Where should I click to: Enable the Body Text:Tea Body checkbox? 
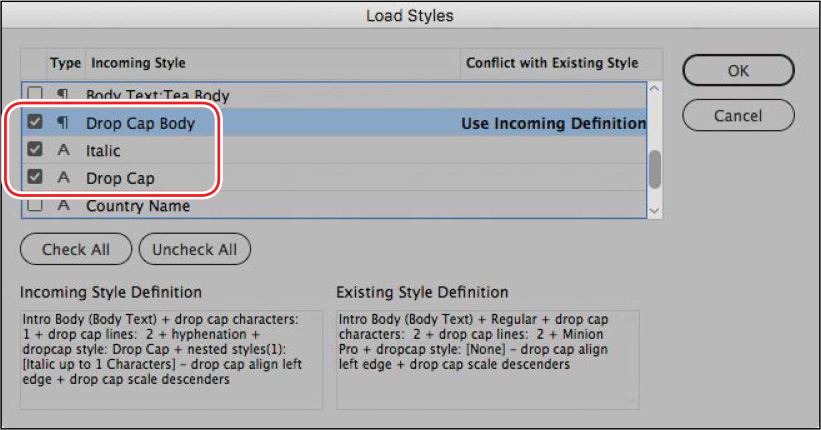tap(35, 93)
